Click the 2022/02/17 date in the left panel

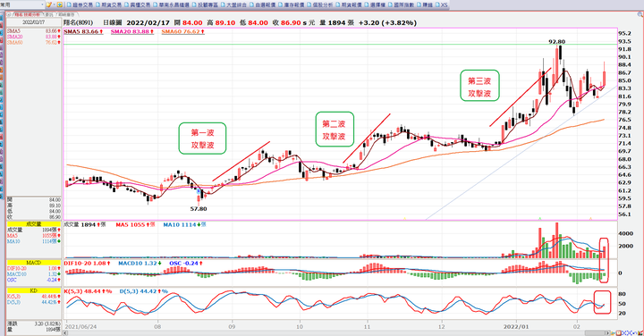pos(34,22)
